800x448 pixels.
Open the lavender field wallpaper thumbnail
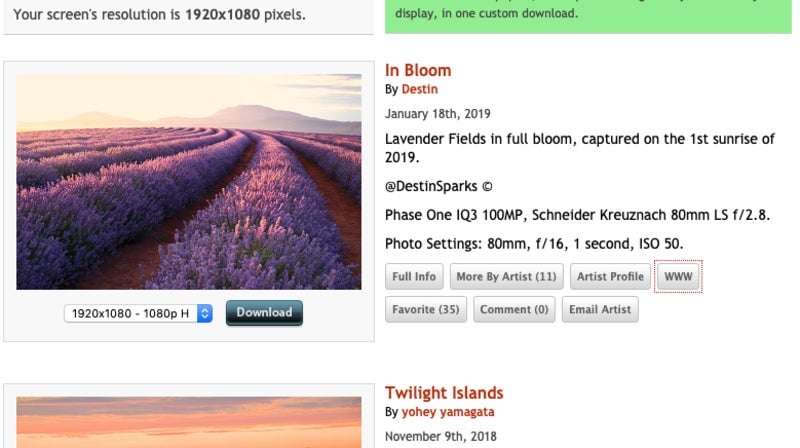[x=189, y=181]
